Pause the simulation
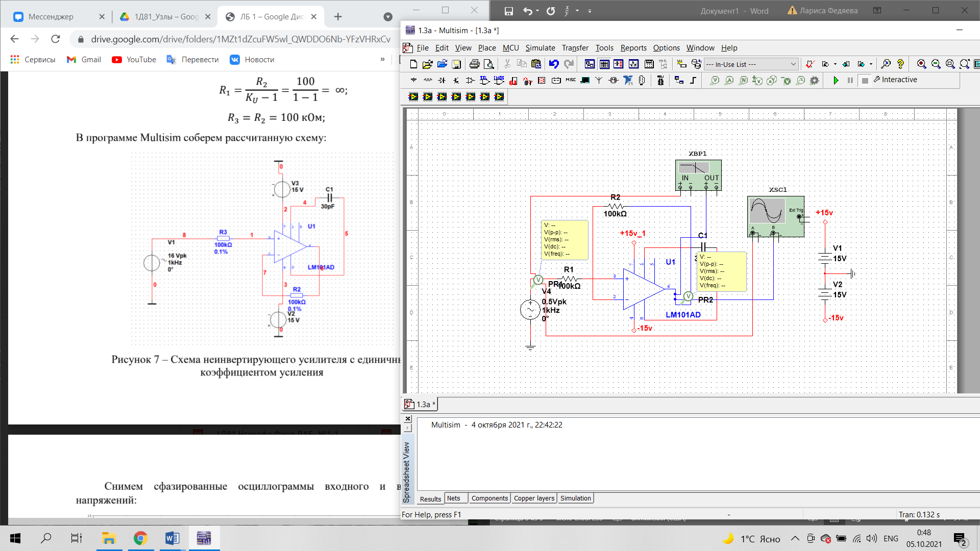 (850, 80)
